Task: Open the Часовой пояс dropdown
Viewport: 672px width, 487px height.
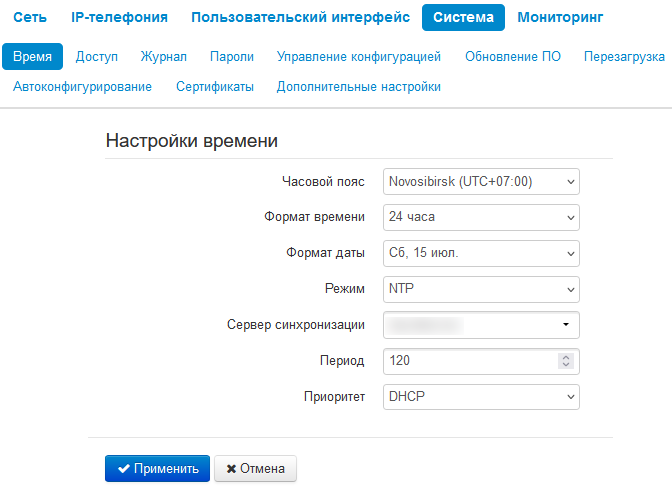Action: [x=481, y=181]
